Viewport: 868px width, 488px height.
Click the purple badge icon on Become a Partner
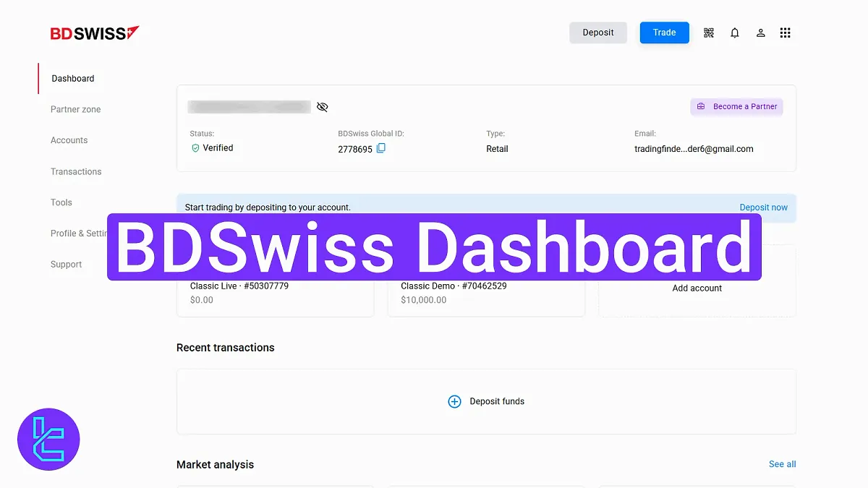coord(701,106)
